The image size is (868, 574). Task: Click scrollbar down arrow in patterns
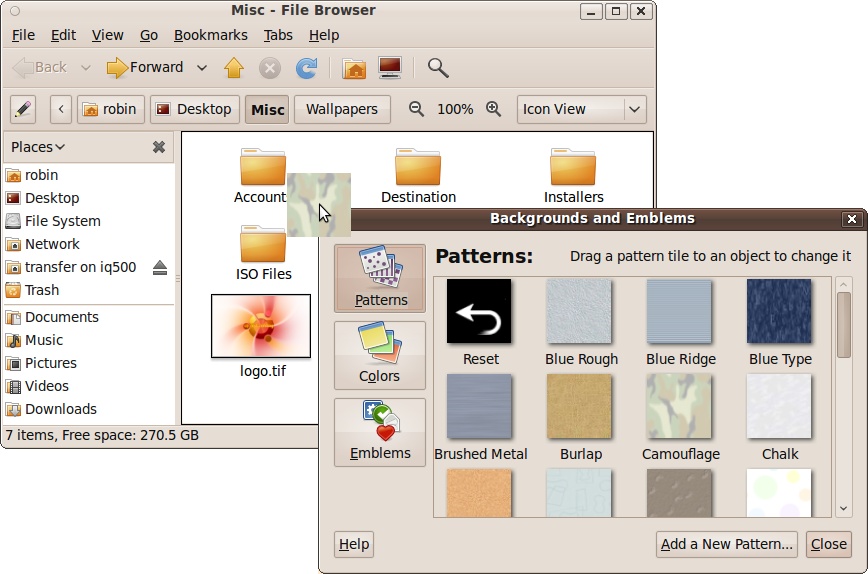pyautogui.click(x=844, y=508)
